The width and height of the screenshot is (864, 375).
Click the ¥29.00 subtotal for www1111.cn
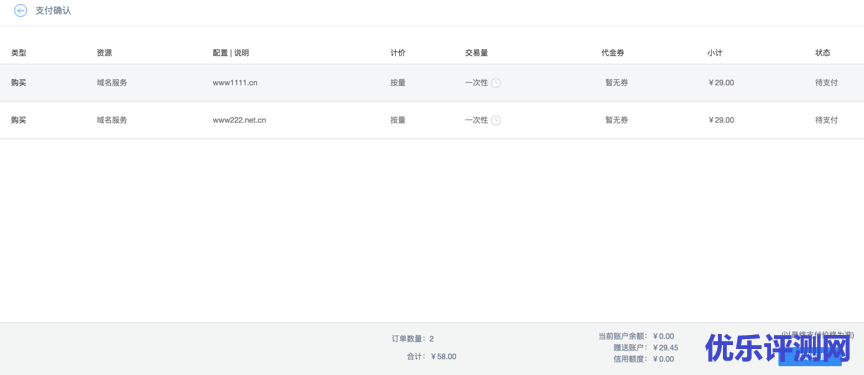721,83
